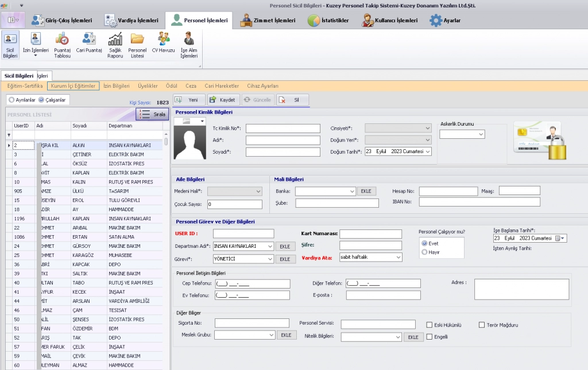Tick the Terör Mağduru checkbox
The height and width of the screenshot is (370, 588).
point(482,325)
